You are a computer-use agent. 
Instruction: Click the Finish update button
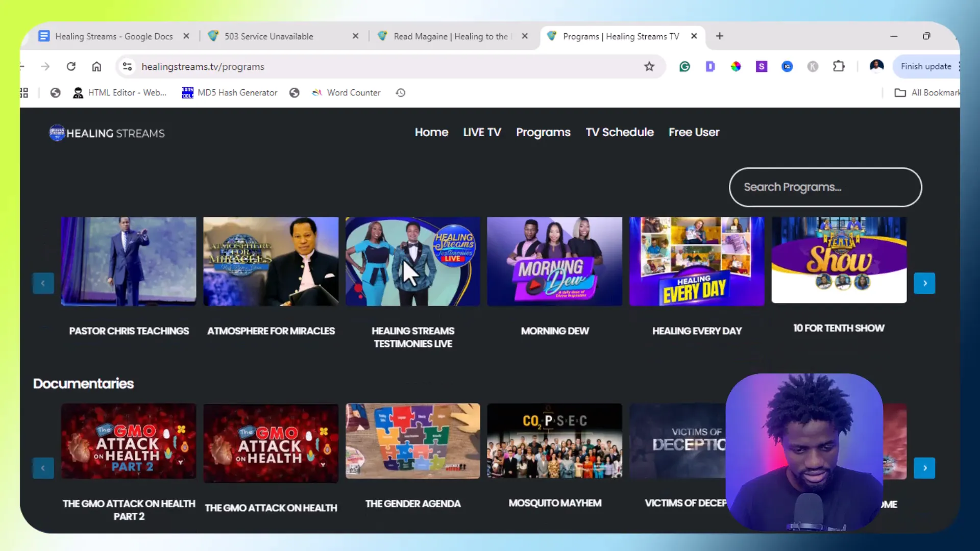926,66
